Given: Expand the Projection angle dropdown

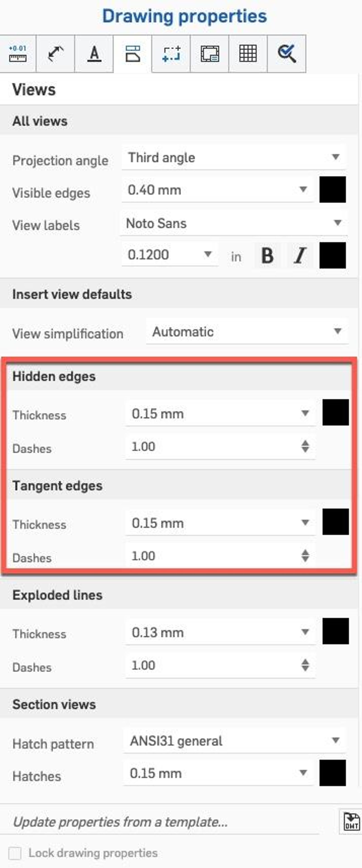Looking at the screenshot, I should coord(233,157).
